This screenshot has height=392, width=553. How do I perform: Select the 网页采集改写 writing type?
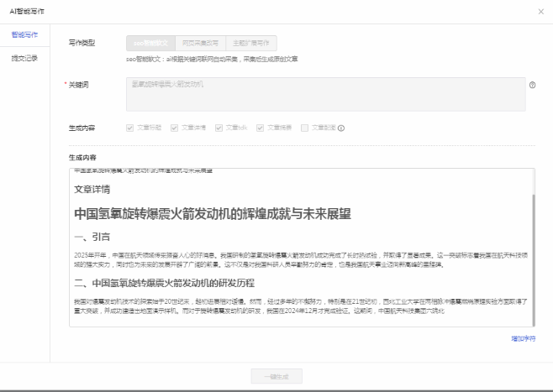point(201,42)
